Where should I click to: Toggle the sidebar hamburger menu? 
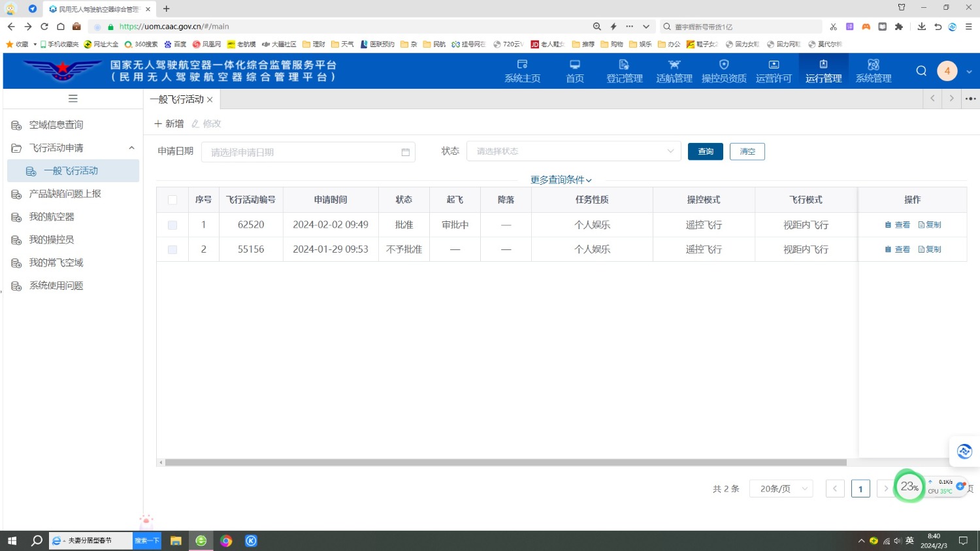tap(73, 99)
